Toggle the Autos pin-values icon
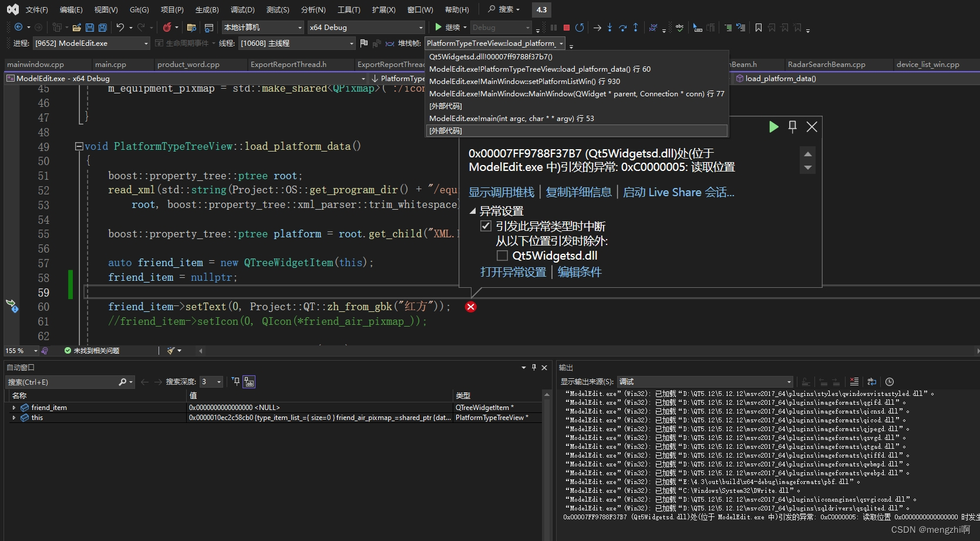The width and height of the screenshot is (980, 541). click(x=249, y=382)
